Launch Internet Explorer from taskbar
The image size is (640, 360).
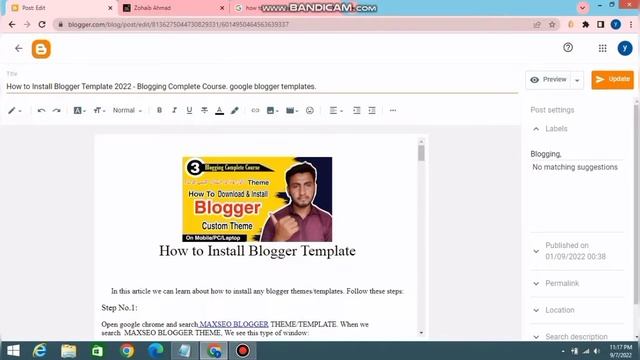(x=40, y=351)
